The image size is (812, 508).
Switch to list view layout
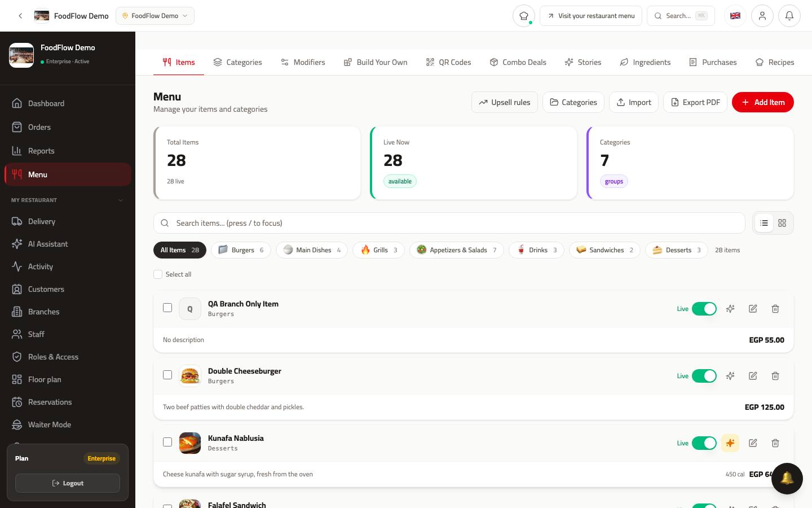(x=764, y=223)
